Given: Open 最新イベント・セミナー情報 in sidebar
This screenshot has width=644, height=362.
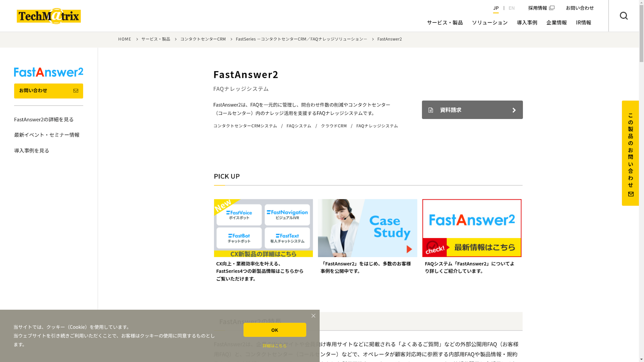Looking at the screenshot, I should pyautogui.click(x=47, y=135).
